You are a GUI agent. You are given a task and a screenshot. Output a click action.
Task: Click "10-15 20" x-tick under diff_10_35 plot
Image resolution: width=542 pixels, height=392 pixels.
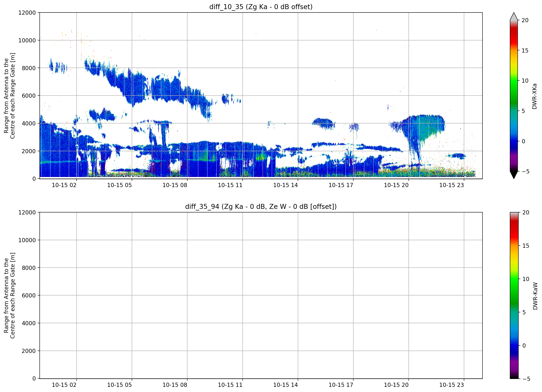pyautogui.click(x=396, y=185)
